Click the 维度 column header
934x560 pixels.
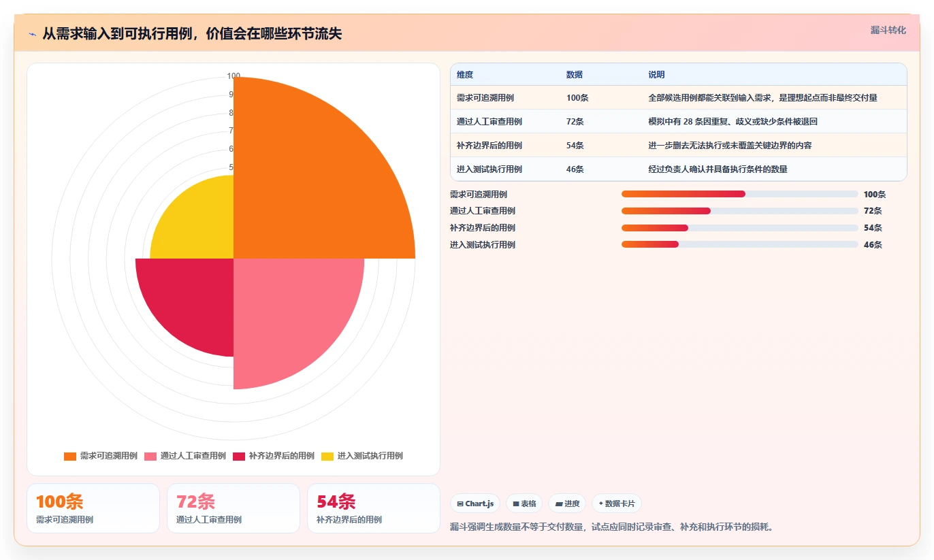pyautogui.click(x=465, y=75)
